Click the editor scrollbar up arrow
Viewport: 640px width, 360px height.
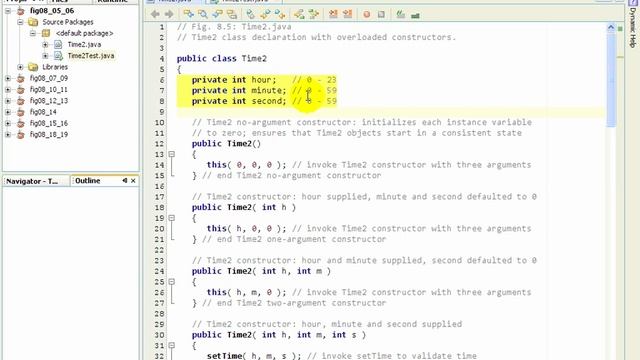(x=611, y=28)
